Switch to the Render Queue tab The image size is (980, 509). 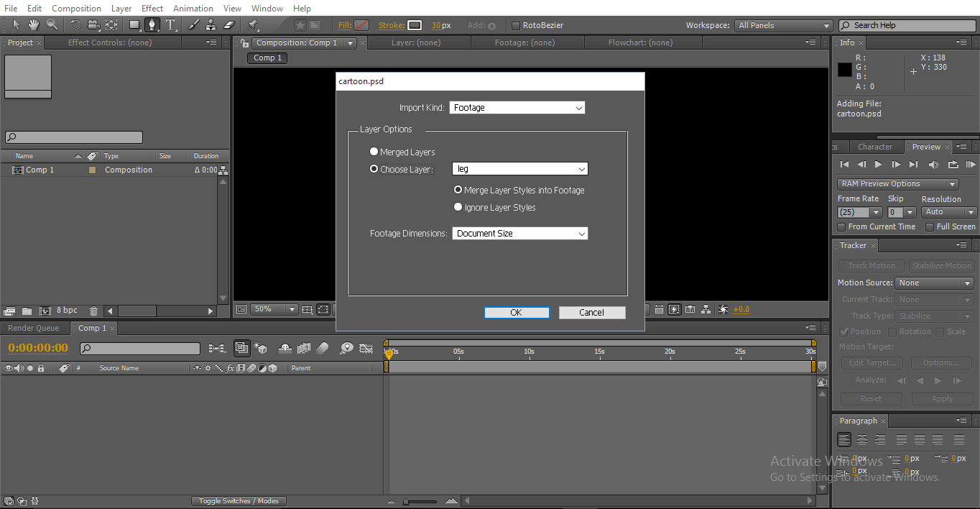pos(35,328)
